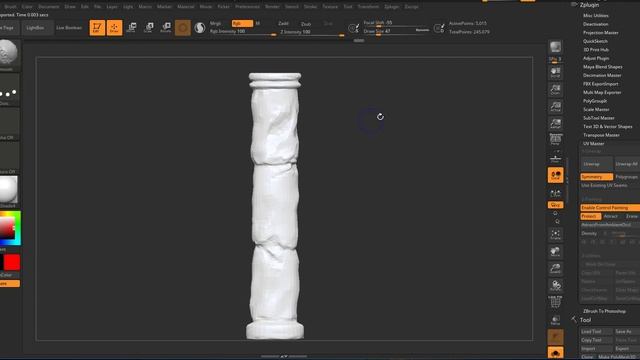640x360 pixels.
Task: Click the Unwrap button
Action: [596, 164]
